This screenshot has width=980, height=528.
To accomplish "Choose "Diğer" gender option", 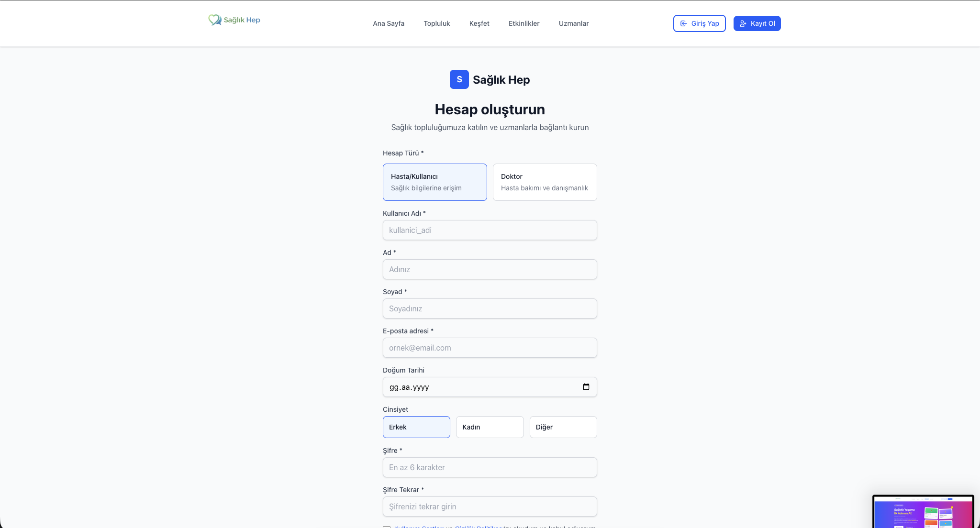I will point(563,427).
